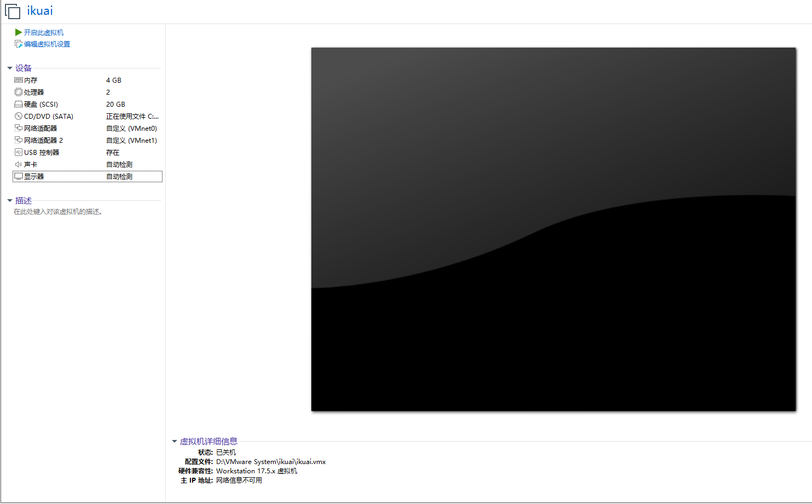
Task: Click the edit VM settings icon
Action: coord(19,44)
